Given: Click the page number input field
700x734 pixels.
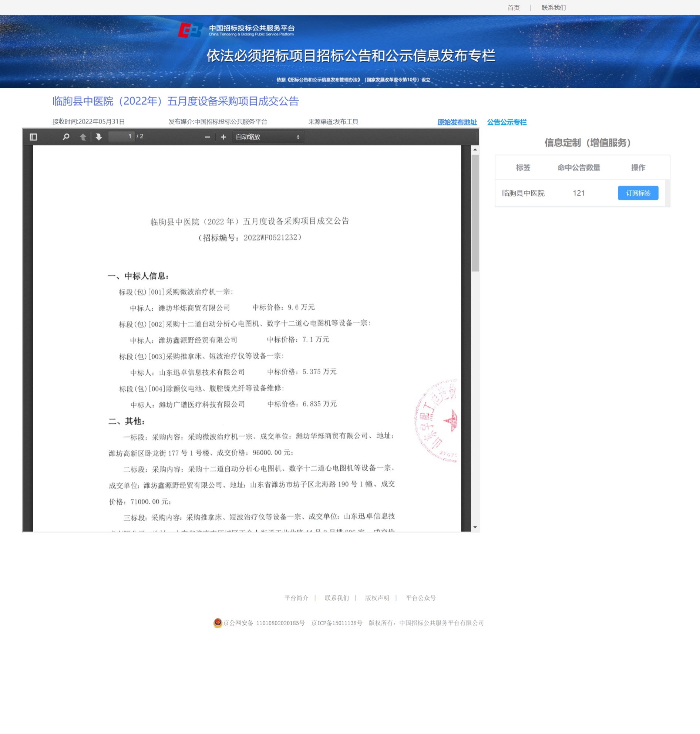Looking at the screenshot, I should click(x=121, y=136).
